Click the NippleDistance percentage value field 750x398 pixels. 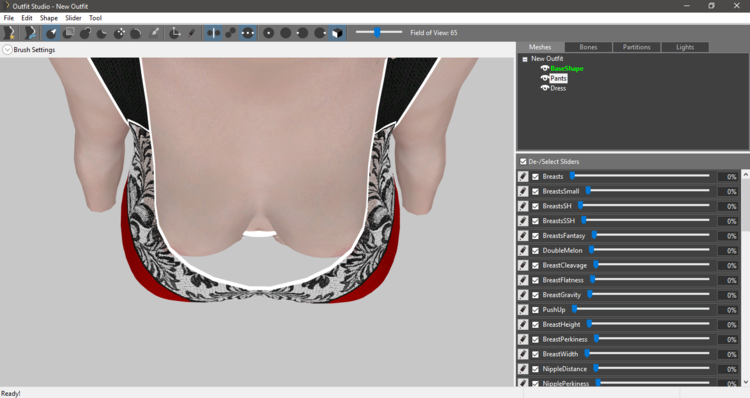pos(728,370)
